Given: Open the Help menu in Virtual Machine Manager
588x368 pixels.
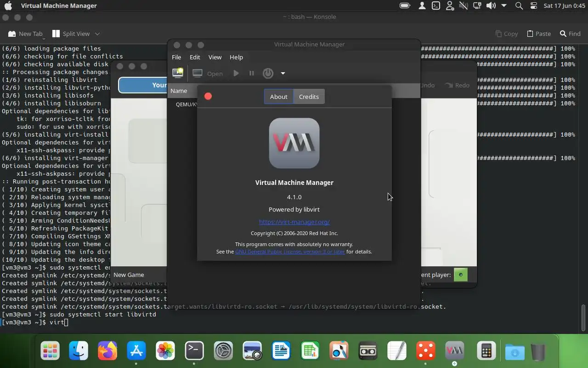Looking at the screenshot, I should pos(236,57).
